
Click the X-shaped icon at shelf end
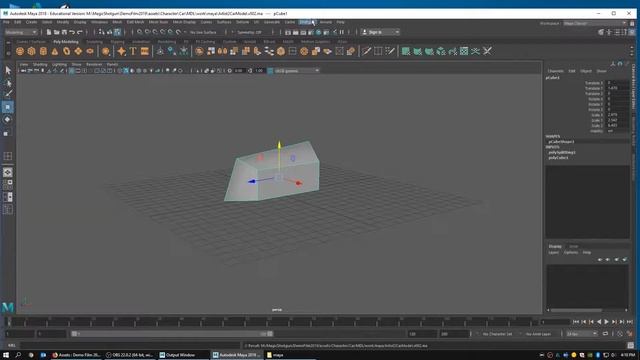[487, 51]
